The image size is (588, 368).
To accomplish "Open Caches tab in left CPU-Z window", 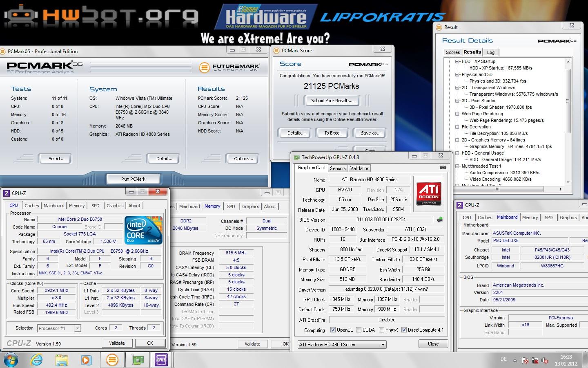I will click(x=31, y=206).
